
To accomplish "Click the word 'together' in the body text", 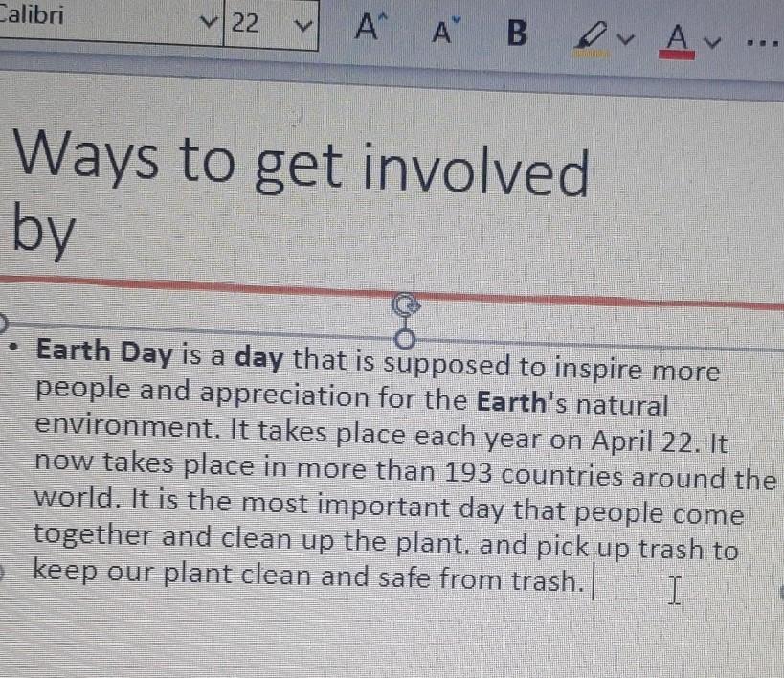I will pos(92,535).
